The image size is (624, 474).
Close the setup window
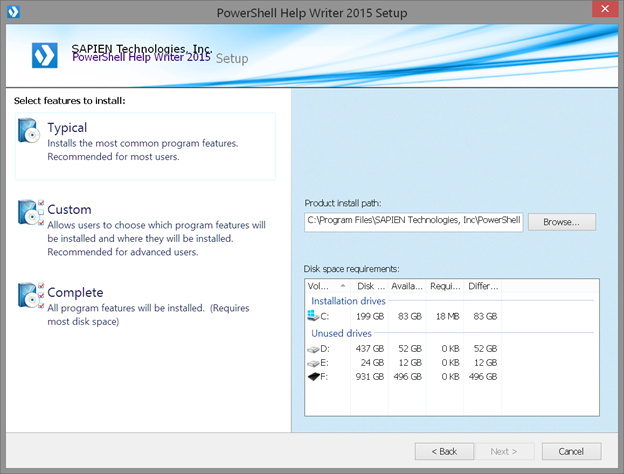pos(605,9)
